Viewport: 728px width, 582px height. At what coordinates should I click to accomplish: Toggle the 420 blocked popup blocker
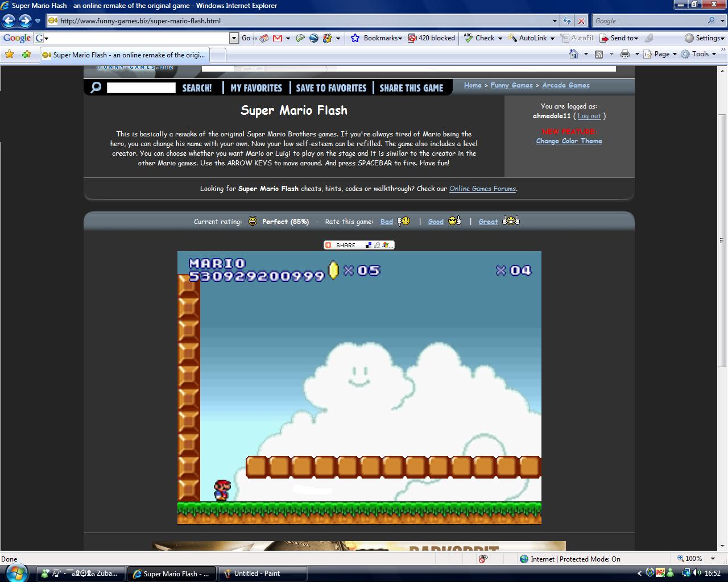pos(431,38)
